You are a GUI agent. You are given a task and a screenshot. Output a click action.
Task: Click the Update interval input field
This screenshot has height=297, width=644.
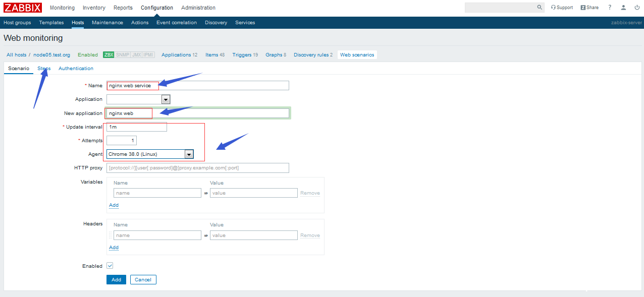coord(135,127)
